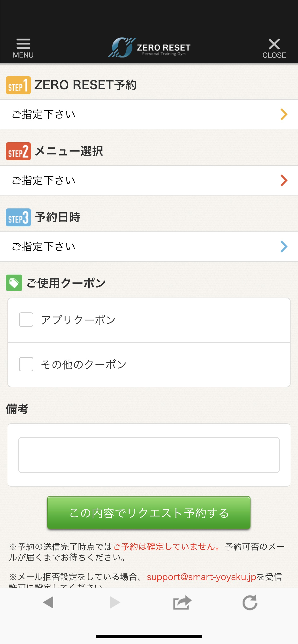The image size is (298, 644).
Task: Click the green coupon tag icon
Action: tap(14, 283)
